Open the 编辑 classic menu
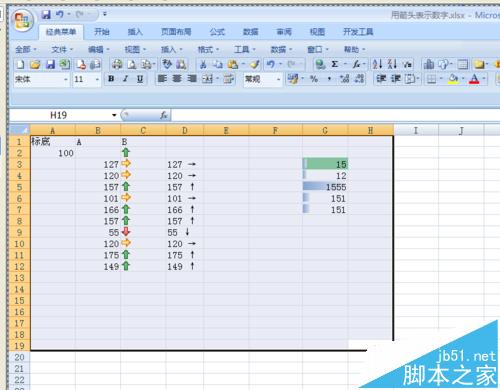This screenshot has width=500, height=390. [x=98, y=50]
